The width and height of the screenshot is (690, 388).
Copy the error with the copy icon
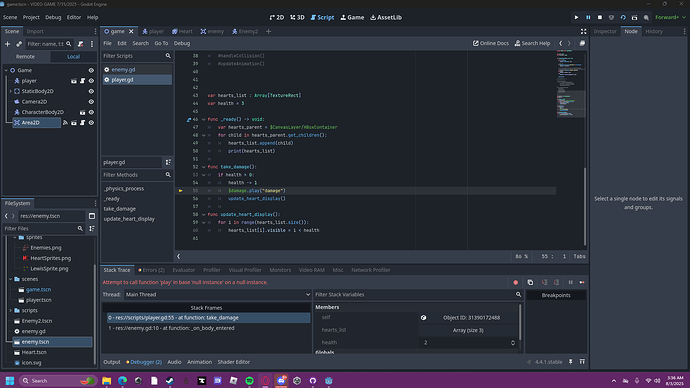pos(530,282)
